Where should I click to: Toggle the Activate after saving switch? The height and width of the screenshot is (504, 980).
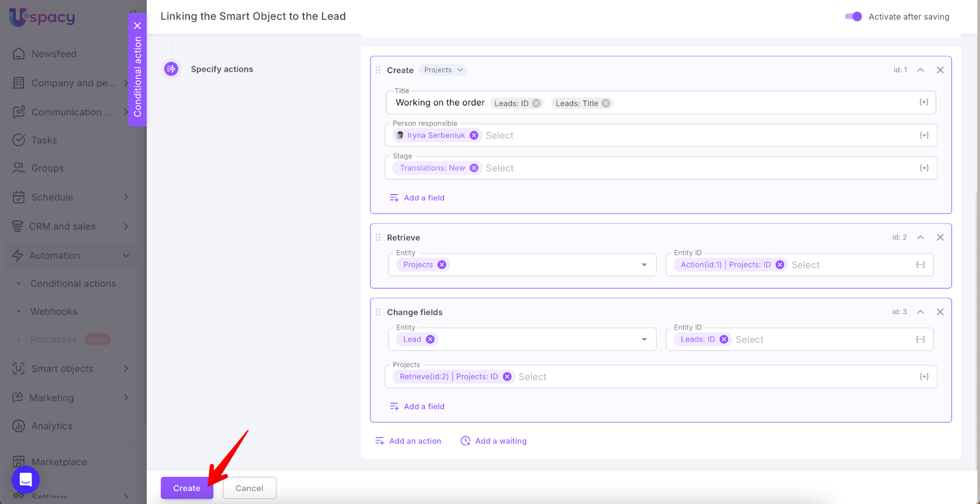(x=853, y=17)
